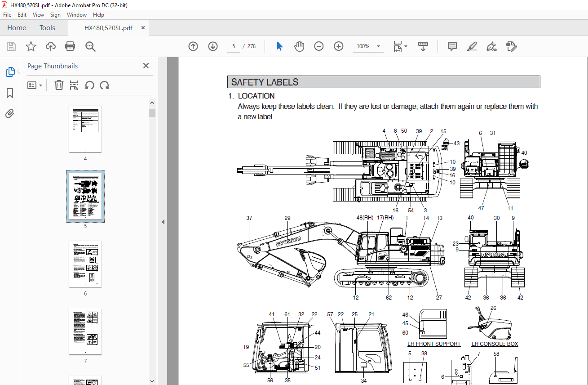This screenshot has width=588, height=385.
Task: Click the read mode keyboard icon
Action: coord(423,46)
